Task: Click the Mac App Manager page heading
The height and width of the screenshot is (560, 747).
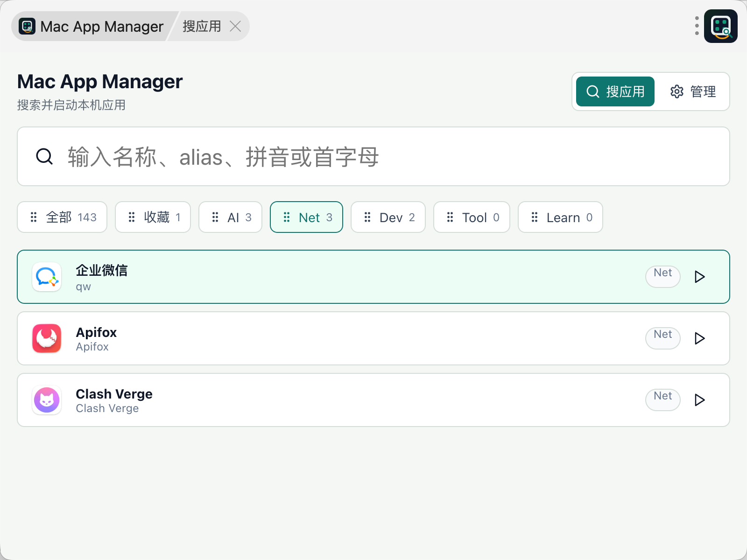Action: click(100, 82)
